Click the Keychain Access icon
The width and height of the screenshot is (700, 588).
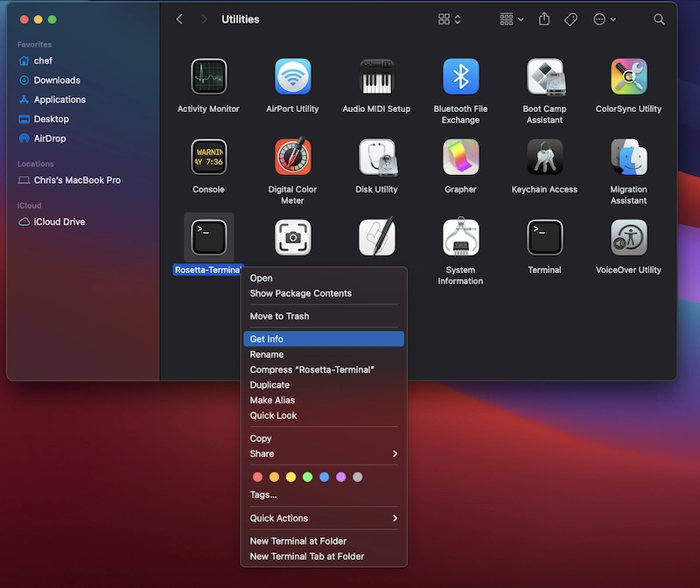click(x=544, y=157)
